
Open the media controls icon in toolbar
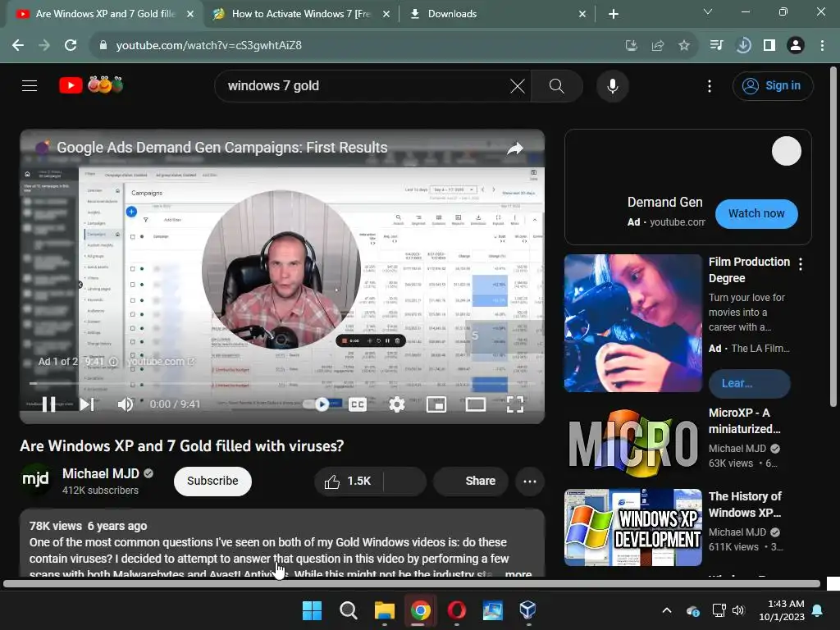point(716,46)
